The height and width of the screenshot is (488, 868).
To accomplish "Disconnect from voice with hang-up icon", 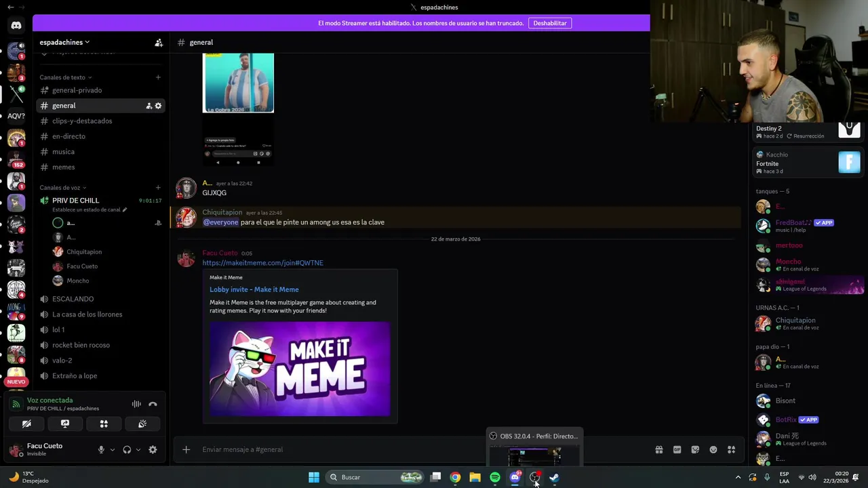I will [153, 404].
